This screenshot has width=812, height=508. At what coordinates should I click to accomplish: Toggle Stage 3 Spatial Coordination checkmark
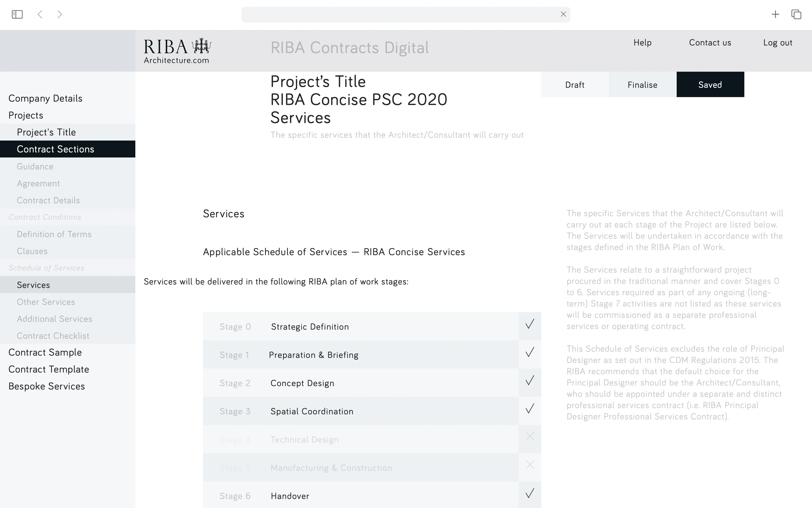530,411
